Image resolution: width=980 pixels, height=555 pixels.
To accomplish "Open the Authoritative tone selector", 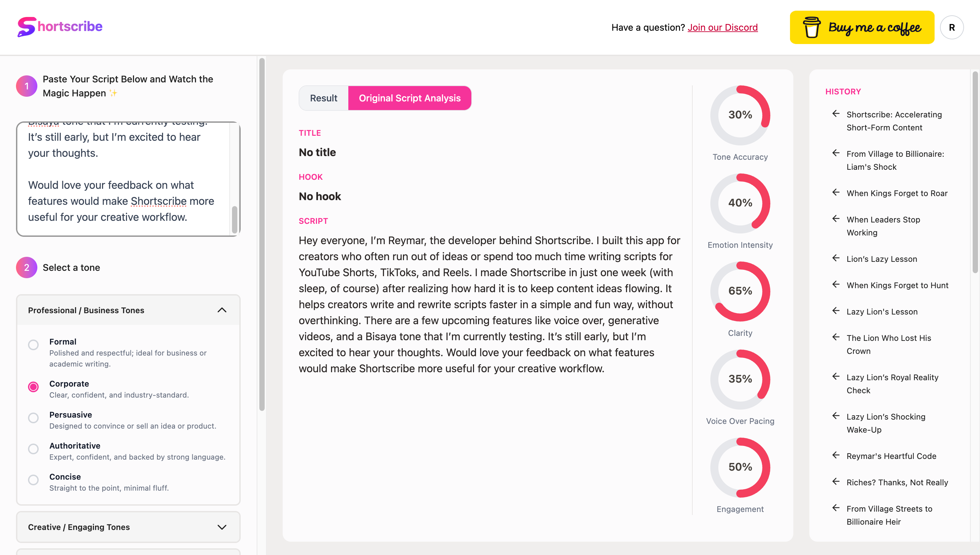I will point(34,449).
